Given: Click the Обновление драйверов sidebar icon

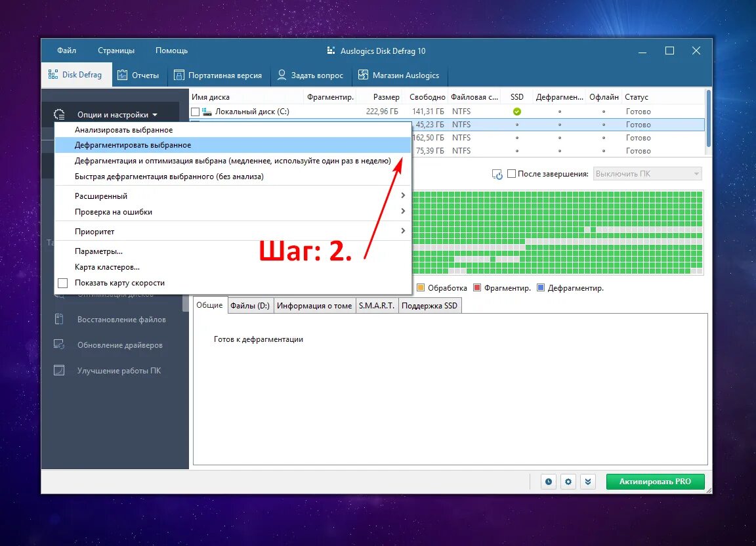Looking at the screenshot, I should (59, 345).
